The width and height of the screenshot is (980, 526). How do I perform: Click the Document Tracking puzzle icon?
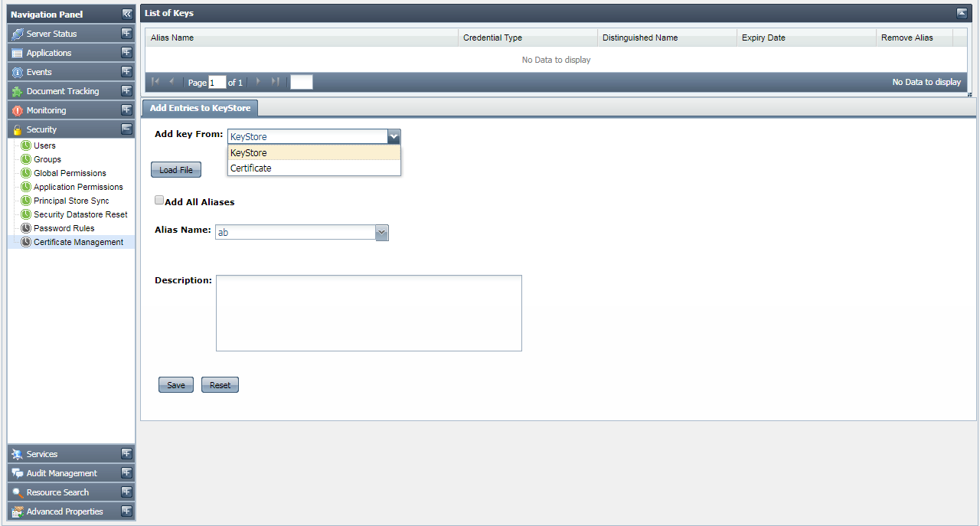[x=18, y=91]
